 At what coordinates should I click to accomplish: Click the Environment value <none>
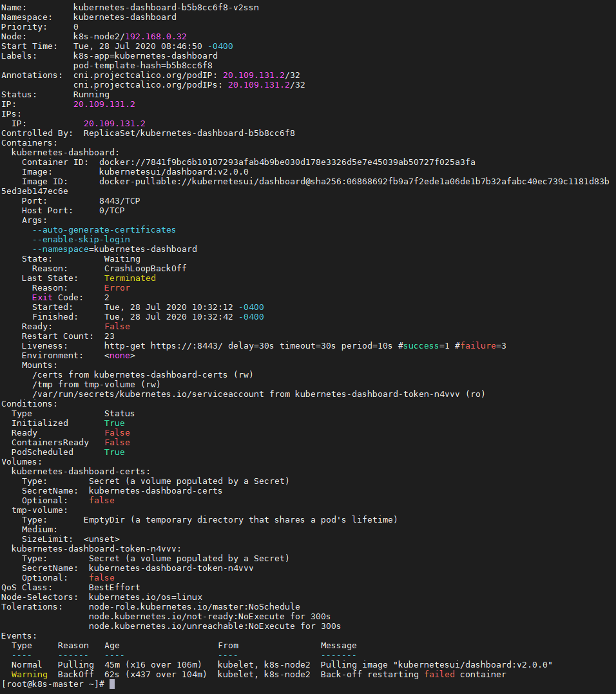pos(119,356)
